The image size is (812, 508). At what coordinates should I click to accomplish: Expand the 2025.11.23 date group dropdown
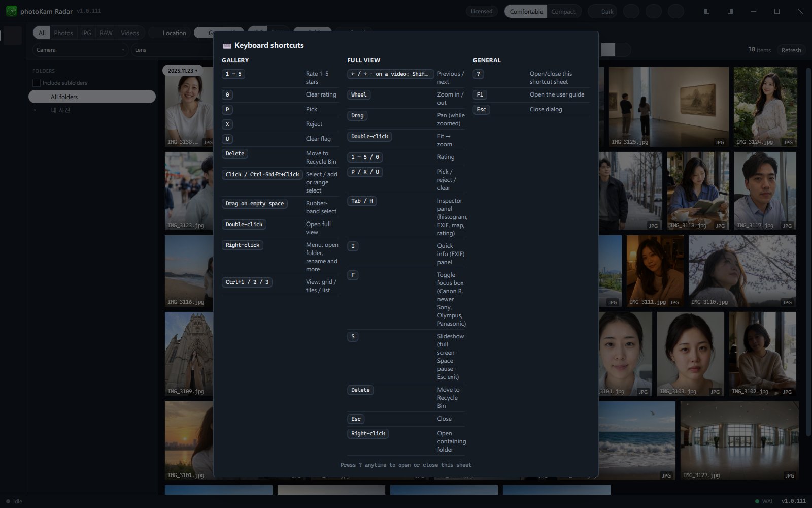[182, 71]
